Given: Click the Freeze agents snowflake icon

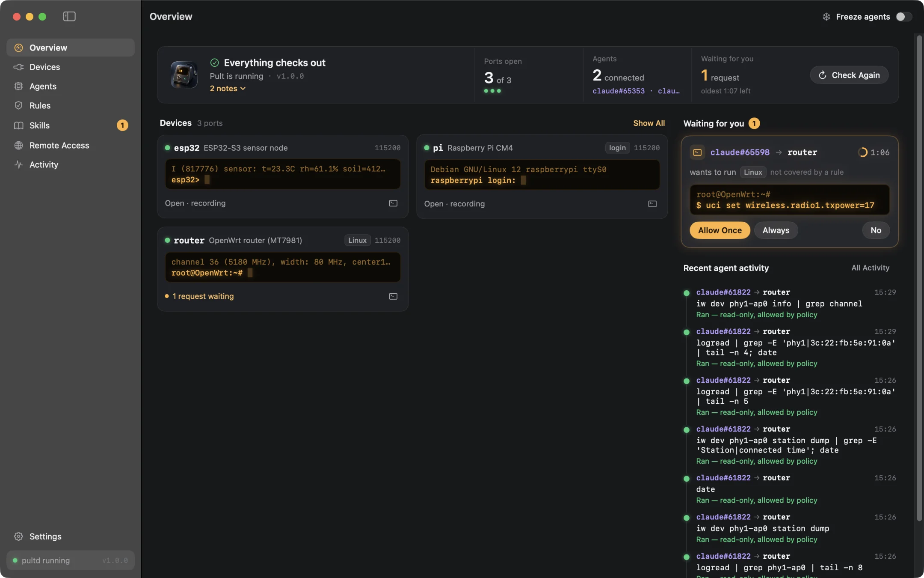Looking at the screenshot, I should tap(826, 17).
